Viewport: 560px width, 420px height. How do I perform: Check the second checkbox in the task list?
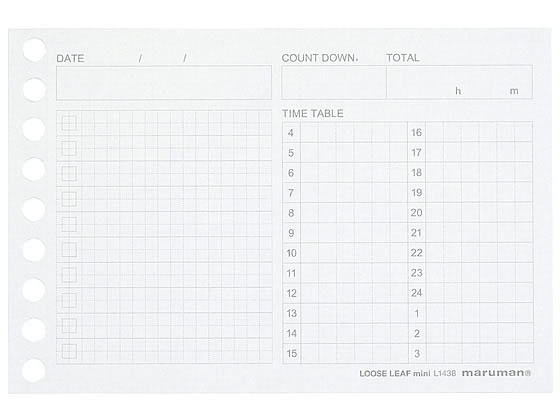[x=69, y=149]
